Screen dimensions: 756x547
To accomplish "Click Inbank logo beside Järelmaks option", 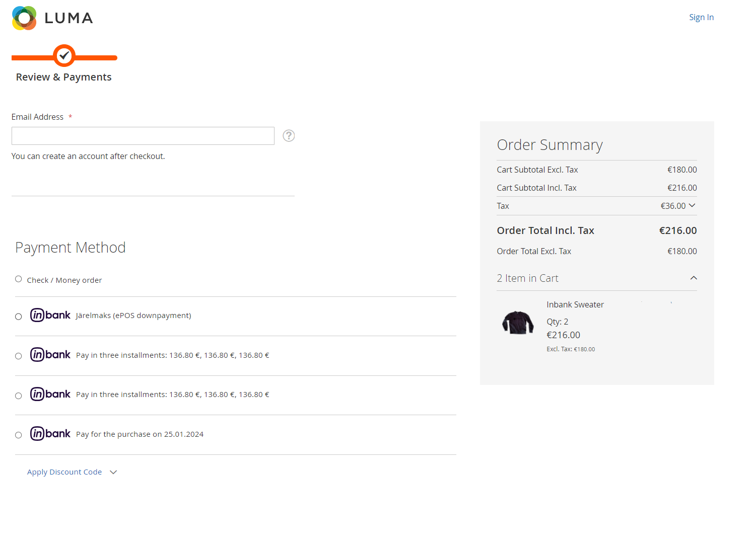I will (x=50, y=316).
